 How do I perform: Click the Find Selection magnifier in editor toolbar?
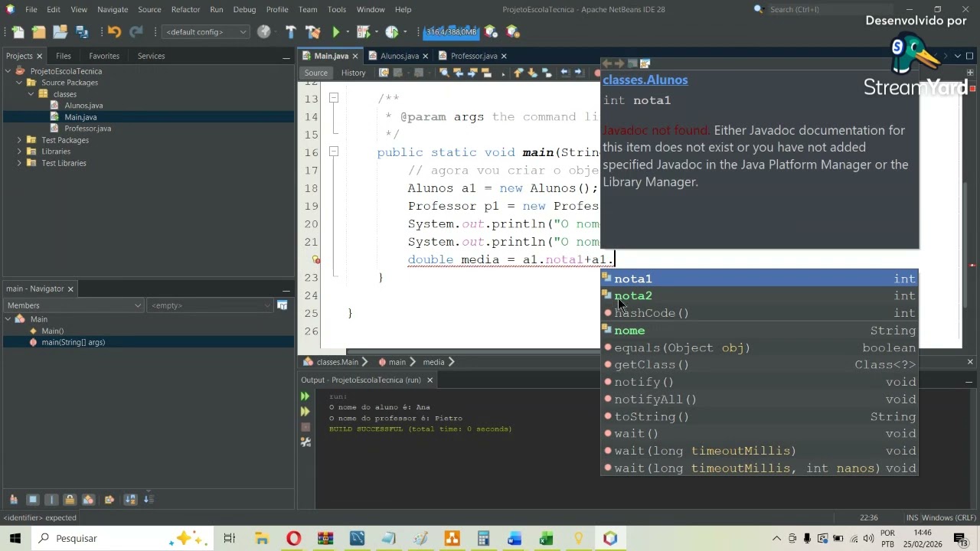point(444,73)
